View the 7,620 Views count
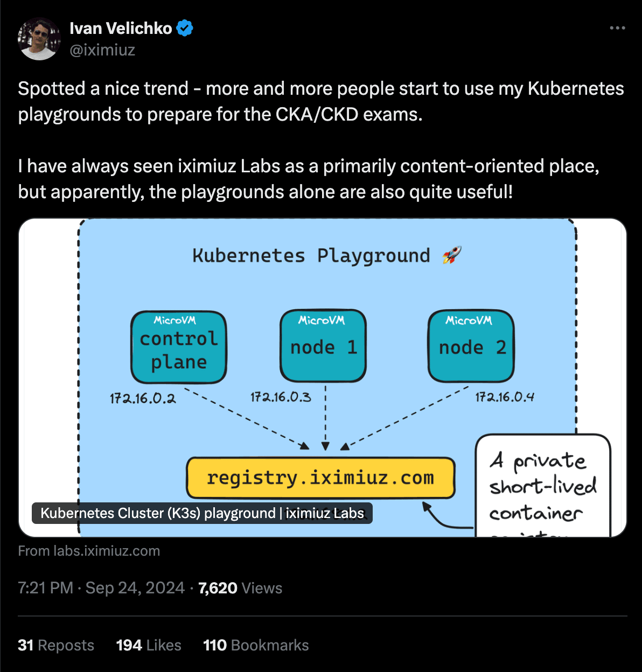Screen dimensions: 642x672 tap(240, 587)
